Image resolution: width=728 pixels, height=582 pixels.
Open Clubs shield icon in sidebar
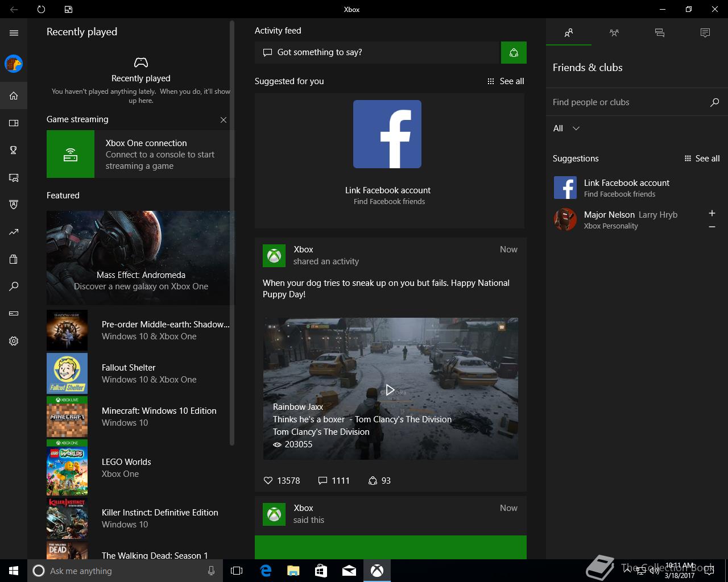(14, 205)
